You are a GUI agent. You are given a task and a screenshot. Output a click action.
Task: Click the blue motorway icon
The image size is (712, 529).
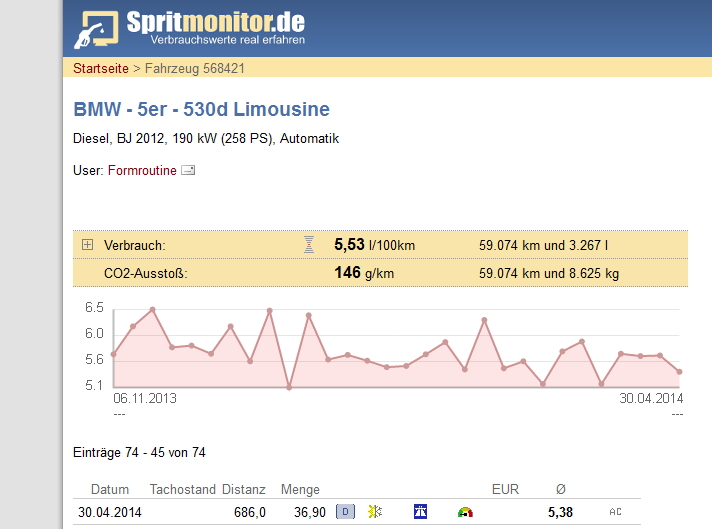tap(421, 512)
